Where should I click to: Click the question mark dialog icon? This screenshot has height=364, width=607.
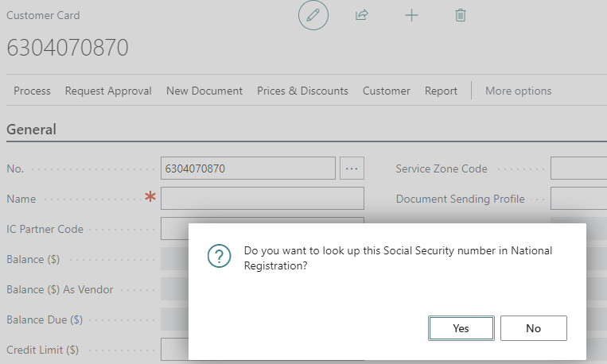pyautogui.click(x=219, y=256)
